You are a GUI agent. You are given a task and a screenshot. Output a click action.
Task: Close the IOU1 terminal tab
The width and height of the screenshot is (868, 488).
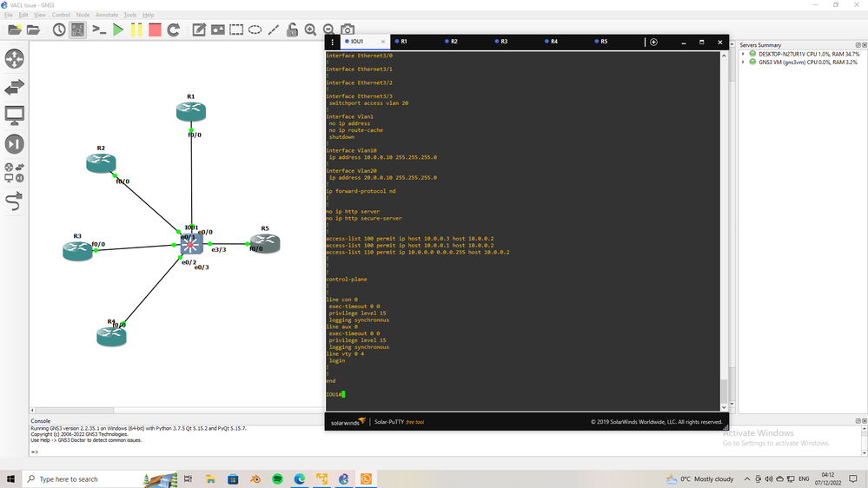[382, 42]
